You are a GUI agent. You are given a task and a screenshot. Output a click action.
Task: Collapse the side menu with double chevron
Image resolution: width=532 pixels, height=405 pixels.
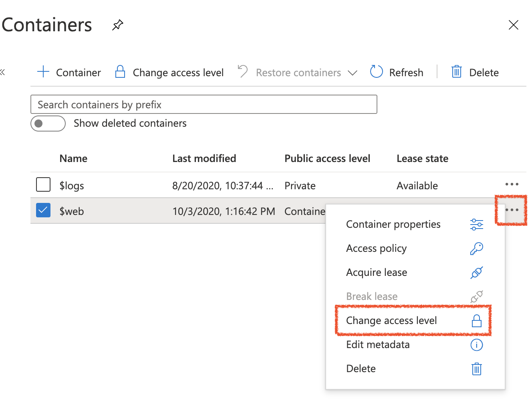pyautogui.click(x=2, y=72)
